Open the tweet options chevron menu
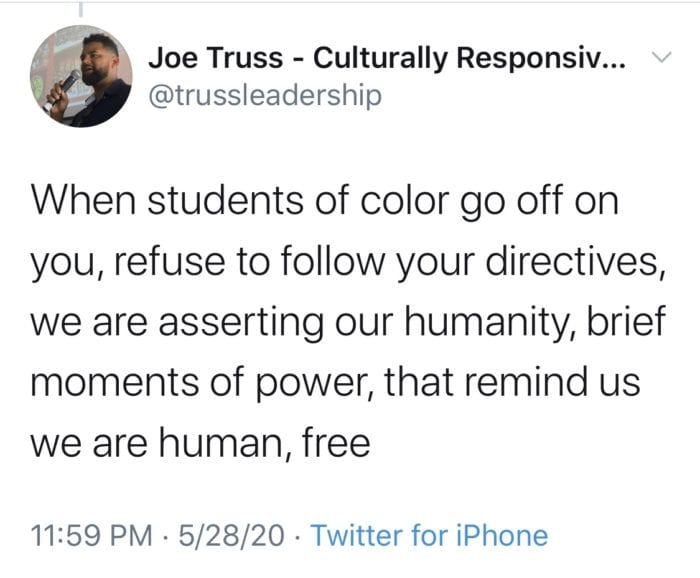Image resolution: width=700 pixels, height=578 pixels. click(661, 57)
